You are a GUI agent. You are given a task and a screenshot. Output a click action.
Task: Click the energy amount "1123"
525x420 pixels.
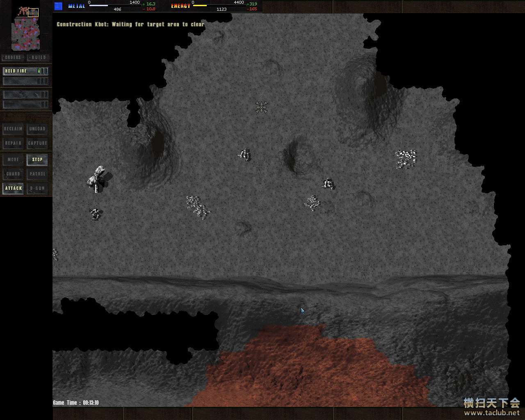pos(221,9)
